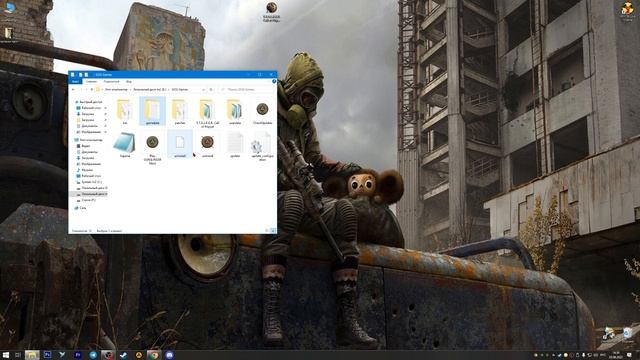
Task: Open the userdata folder
Action: click(235, 111)
